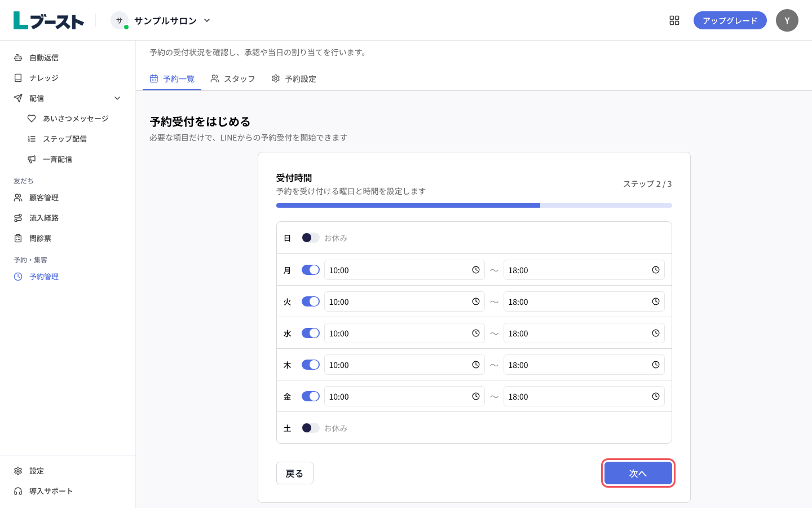Open 導入サポート in the sidebar
Screen dimensions: 812x508
pos(68,491)
